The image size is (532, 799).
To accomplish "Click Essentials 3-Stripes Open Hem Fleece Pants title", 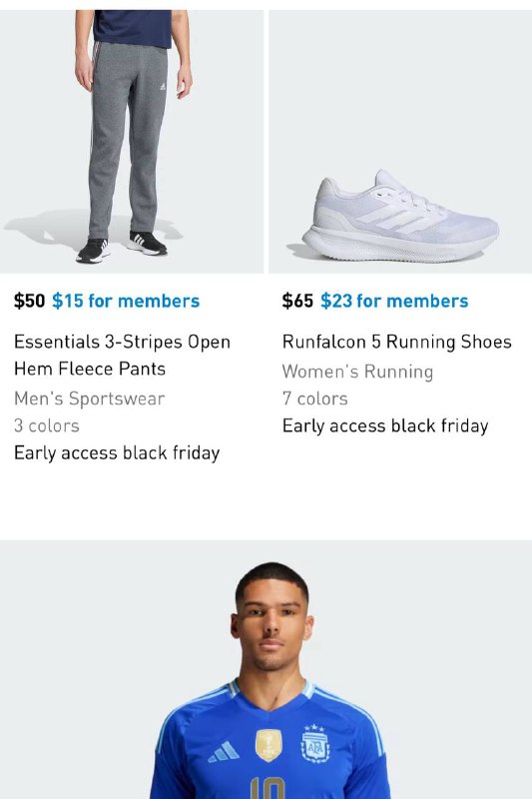I will coord(122,356).
